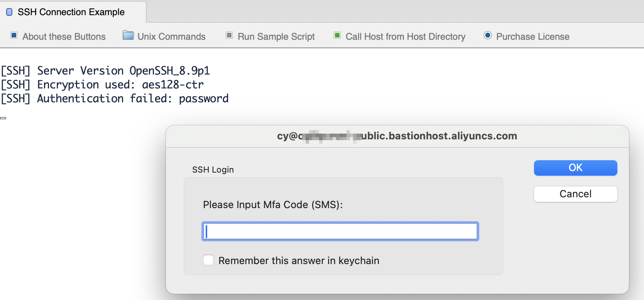The image size is (644, 300).
Task: Click the SSH Connection Example tab icon
Action: pos(9,12)
